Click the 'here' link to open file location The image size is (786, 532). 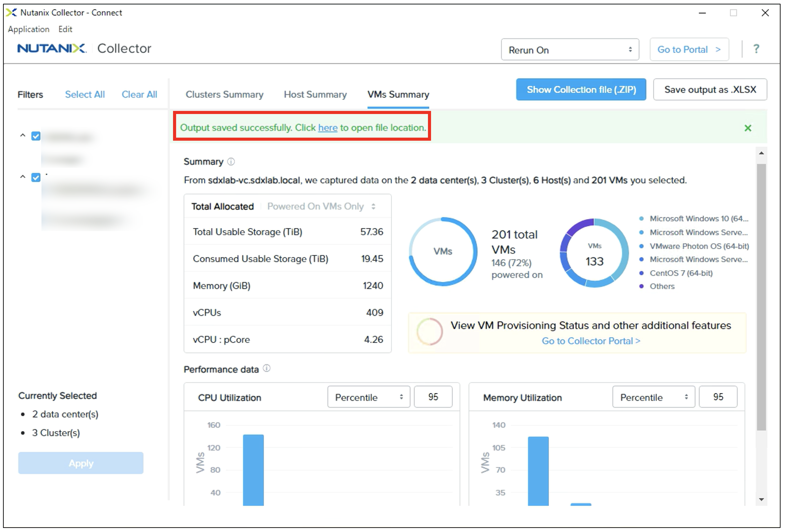328,128
